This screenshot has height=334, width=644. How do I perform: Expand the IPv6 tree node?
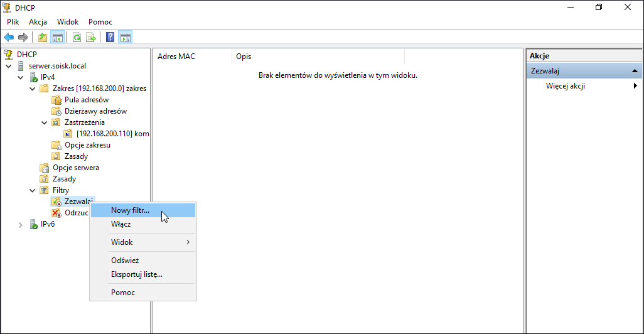click(x=21, y=224)
